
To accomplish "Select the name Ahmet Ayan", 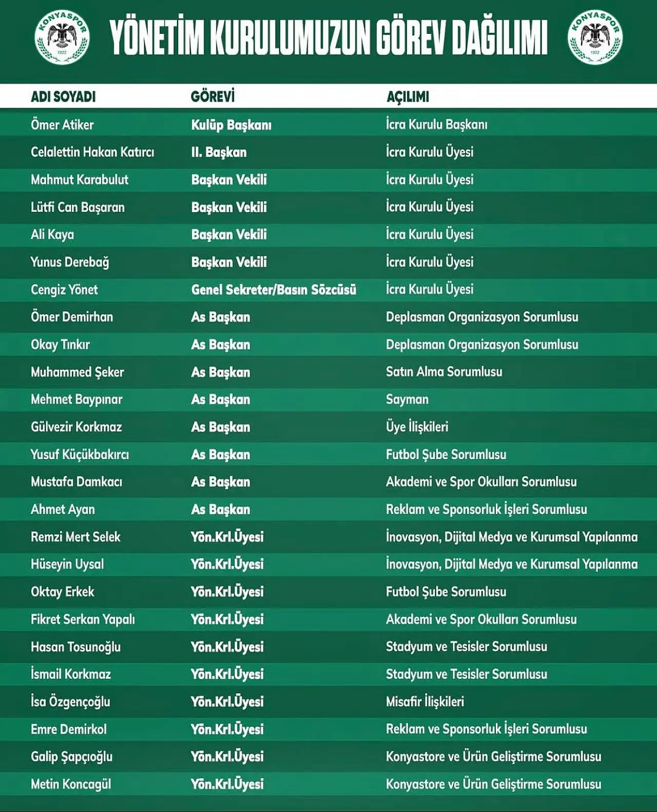I will (x=63, y=509).
